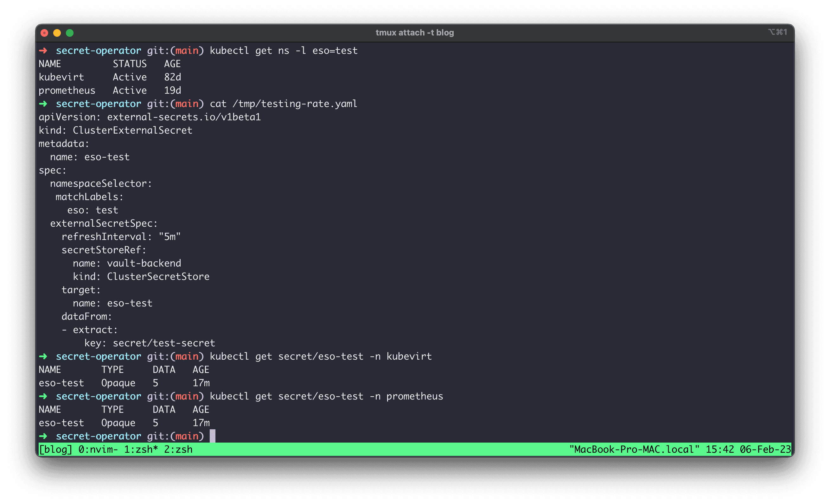Click the green fullscreen window button
This screenshot has width=830, height=504.
[70, 33]
